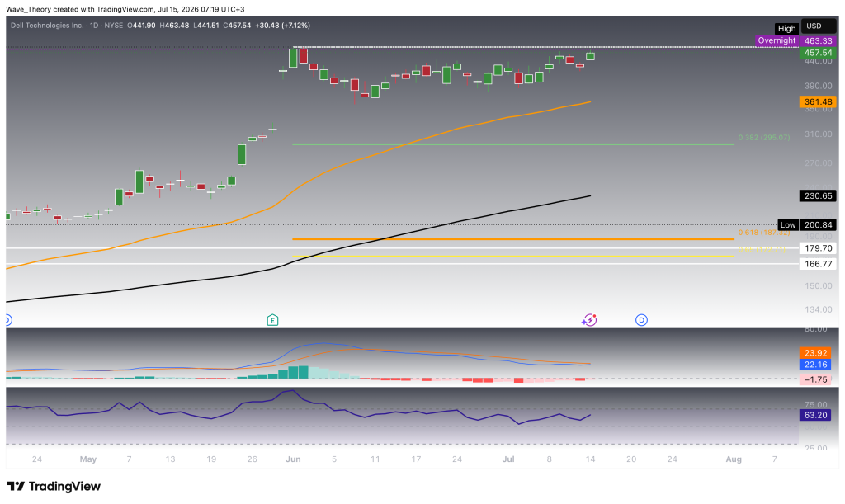Click the partial dividend icon at left edge

point(8,320)
